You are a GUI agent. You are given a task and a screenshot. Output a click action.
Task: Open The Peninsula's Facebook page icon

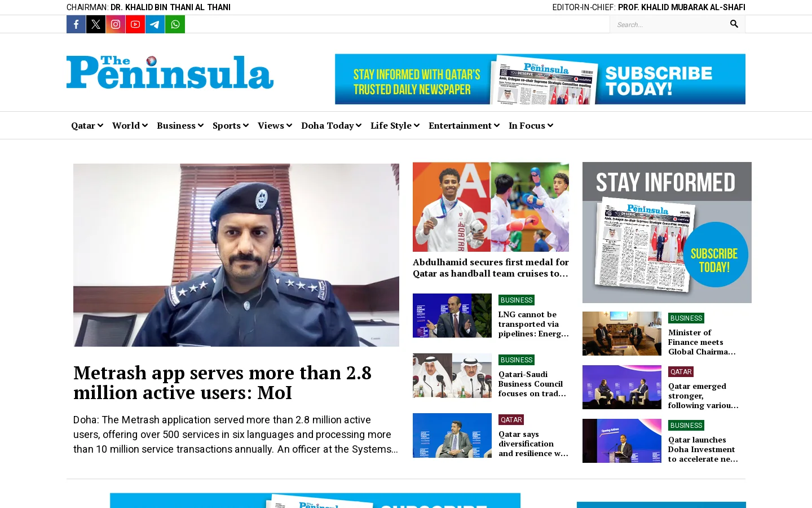pos(76,24)
